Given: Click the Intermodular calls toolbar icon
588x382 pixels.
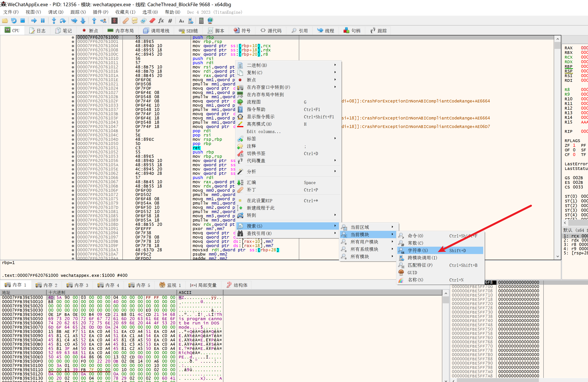Looking at the screenshot, I should click(191, 21).
